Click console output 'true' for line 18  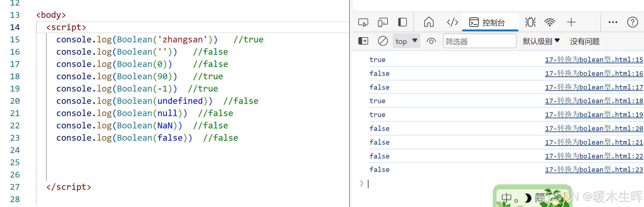[377, 101]
